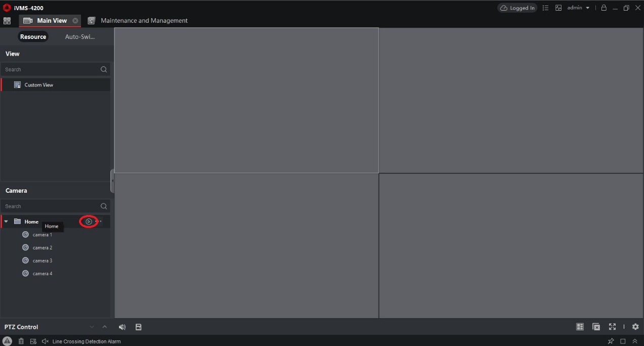Open the admin account dropdown

[x=579, y=8]
